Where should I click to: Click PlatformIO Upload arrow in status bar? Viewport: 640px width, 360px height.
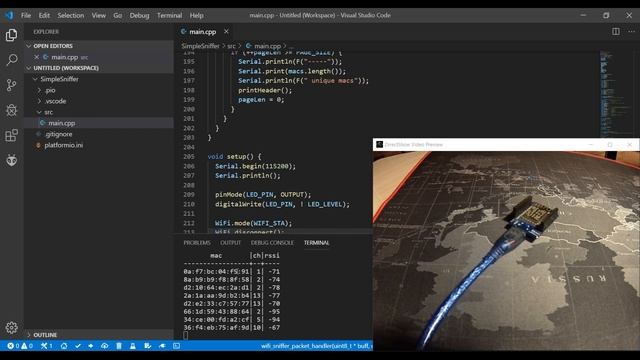pyautogui.click(x=91, y=346)
